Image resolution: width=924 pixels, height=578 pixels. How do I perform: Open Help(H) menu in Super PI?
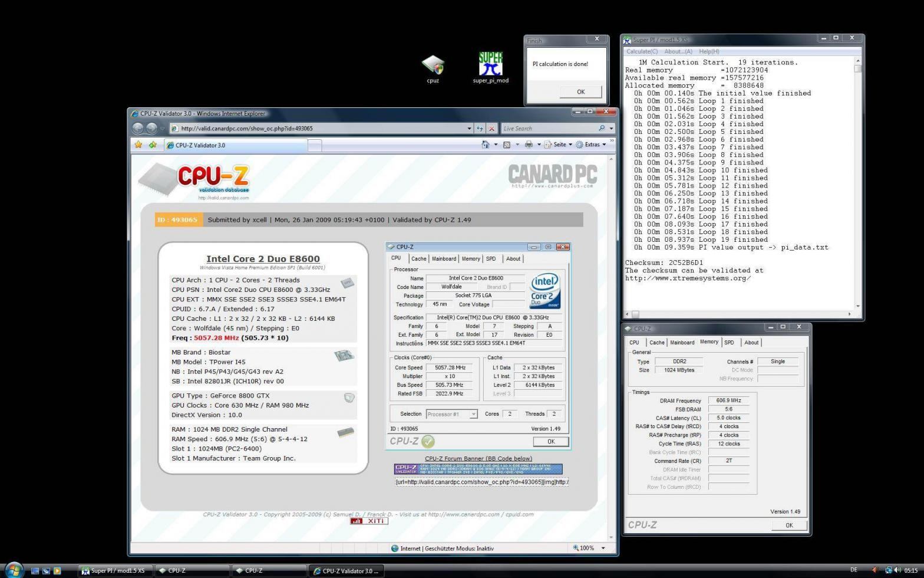708,51
